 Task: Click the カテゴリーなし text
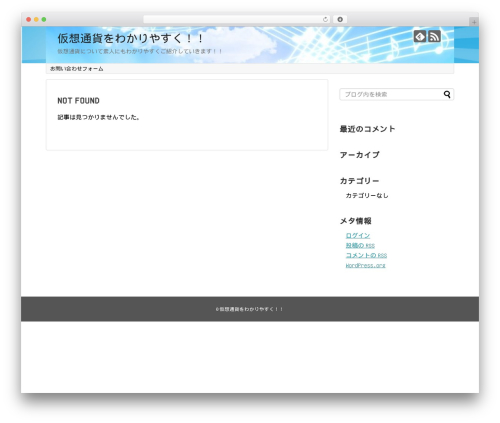tap(367, 195)
